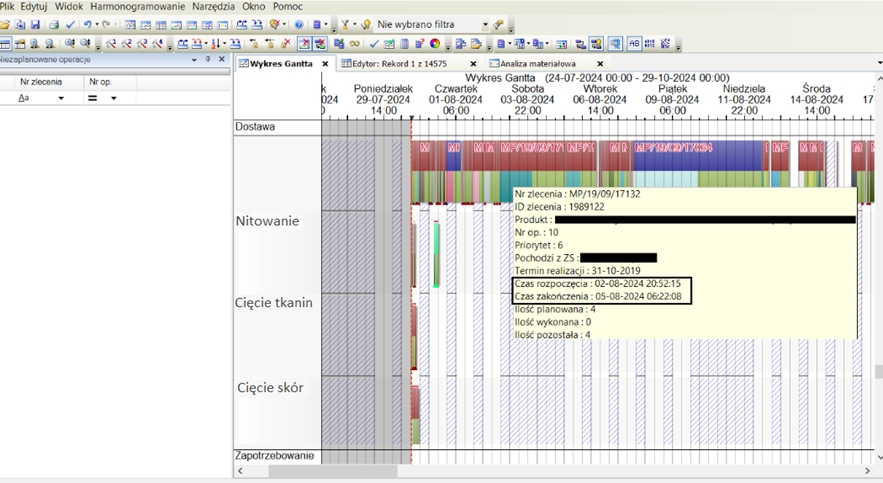Click hammer icon numbered 3

click(142, 43)
